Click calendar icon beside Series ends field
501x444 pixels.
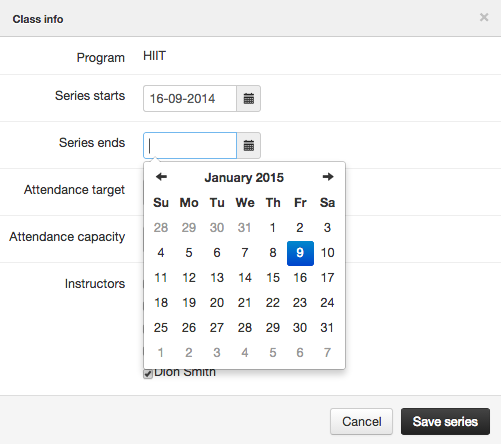[x=249, y=146]
